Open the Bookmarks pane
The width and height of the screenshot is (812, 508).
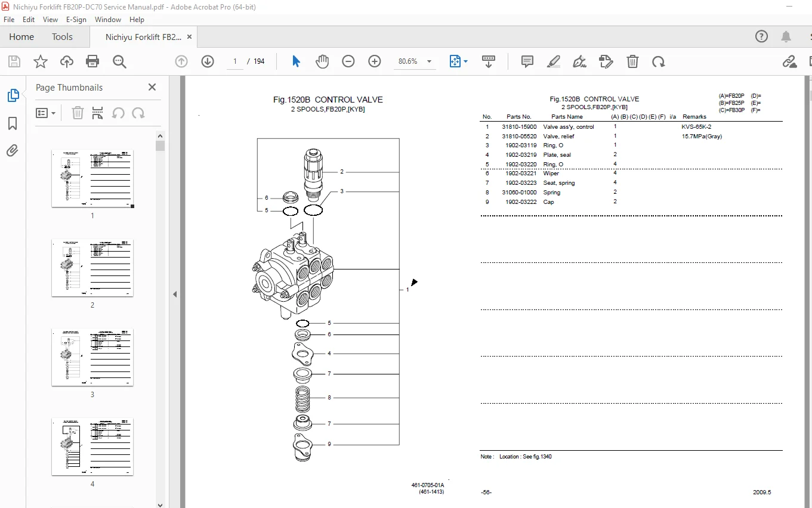[x=13, y=123]
